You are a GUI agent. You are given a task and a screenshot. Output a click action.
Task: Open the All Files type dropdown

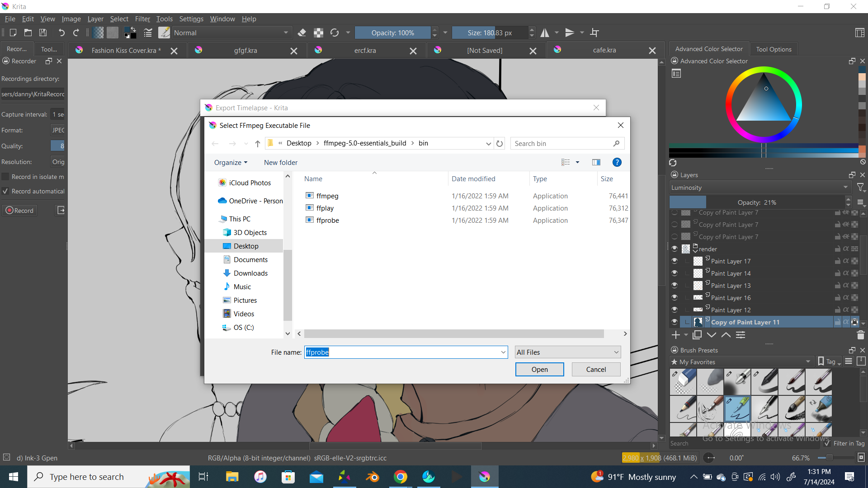[x=567, y=352]
